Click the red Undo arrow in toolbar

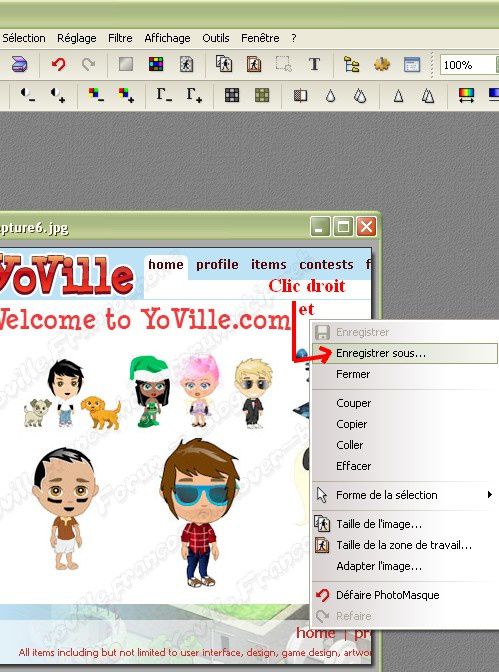[x=58, y=65]
